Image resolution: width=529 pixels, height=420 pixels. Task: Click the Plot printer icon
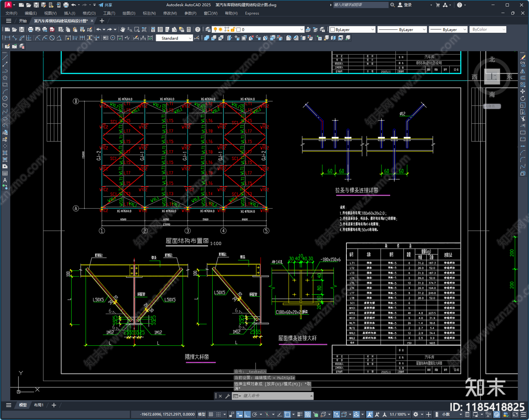(x=31, y=29)
